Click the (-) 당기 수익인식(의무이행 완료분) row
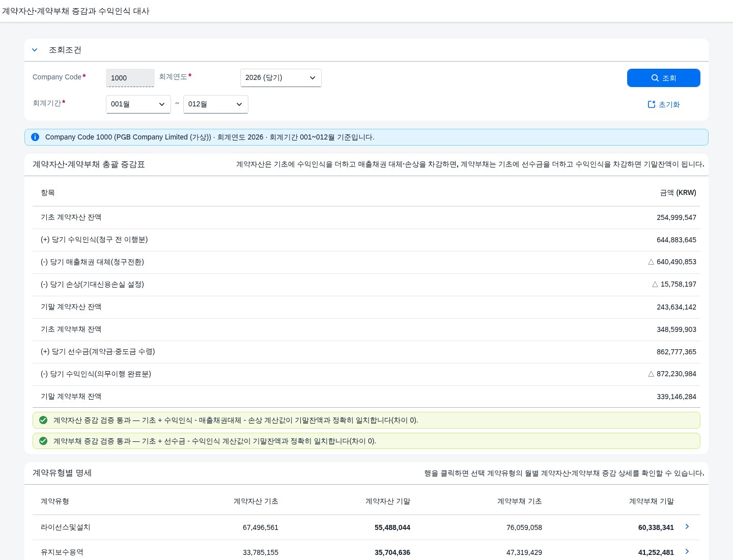This screenshot has height=560, width=733. click(366, 374)
